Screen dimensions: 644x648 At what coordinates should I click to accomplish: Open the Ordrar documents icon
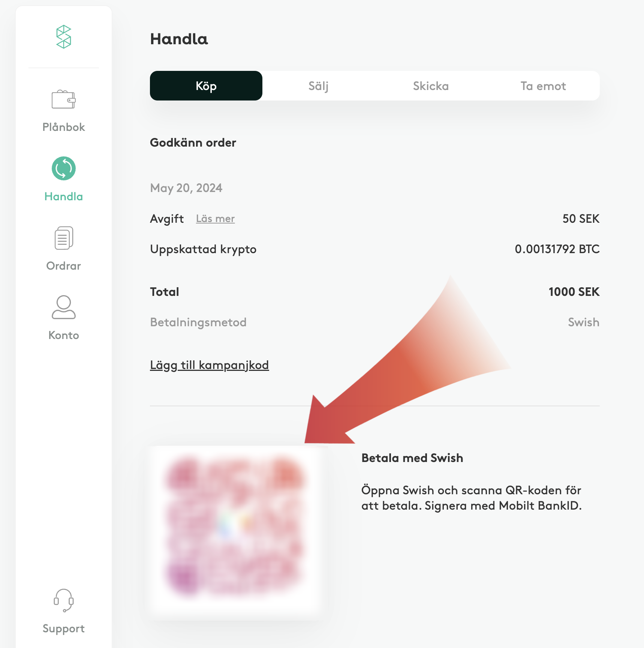point(64,238)
